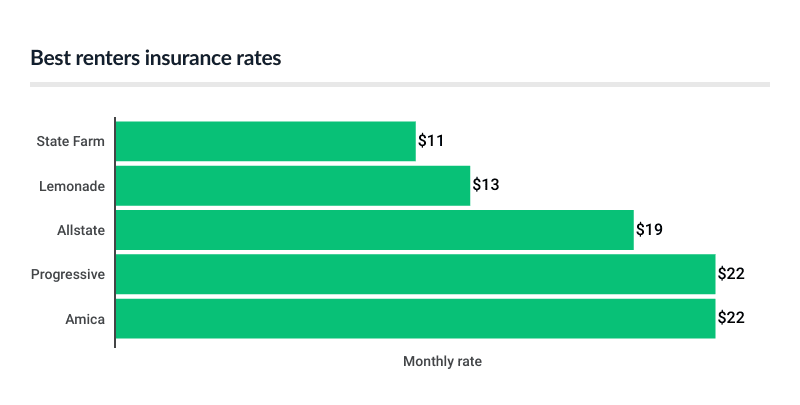The width and height of the screenshot is (800, 405).
Task: Select the 'Allstate' axis label
Action: (x=81, y=230)
